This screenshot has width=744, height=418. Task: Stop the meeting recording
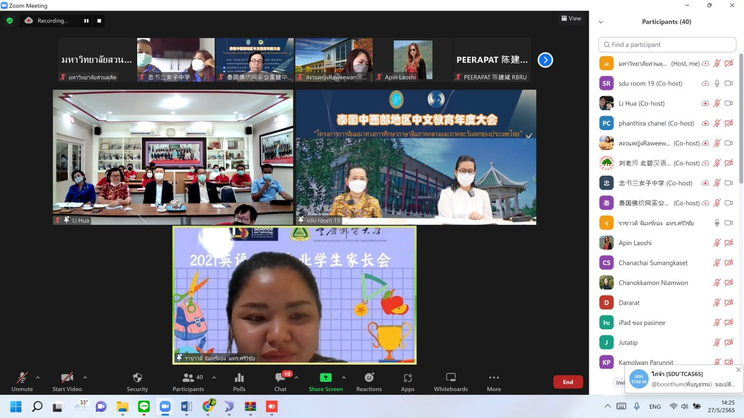(x=99, y=20)
